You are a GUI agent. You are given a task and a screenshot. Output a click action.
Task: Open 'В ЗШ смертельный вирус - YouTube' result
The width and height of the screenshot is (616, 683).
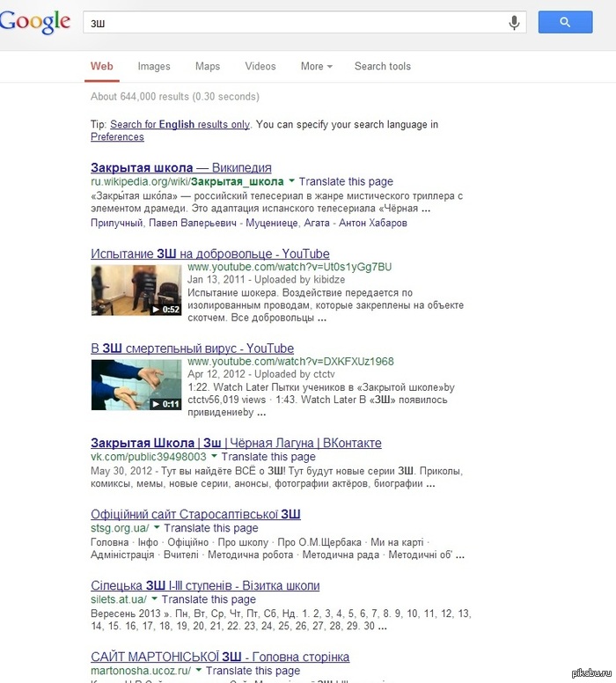point(192,349)
